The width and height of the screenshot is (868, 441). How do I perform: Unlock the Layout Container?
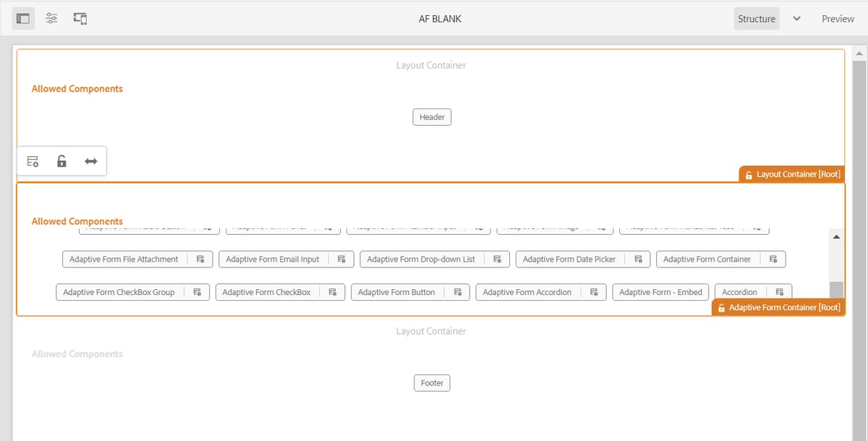point(61,160)
